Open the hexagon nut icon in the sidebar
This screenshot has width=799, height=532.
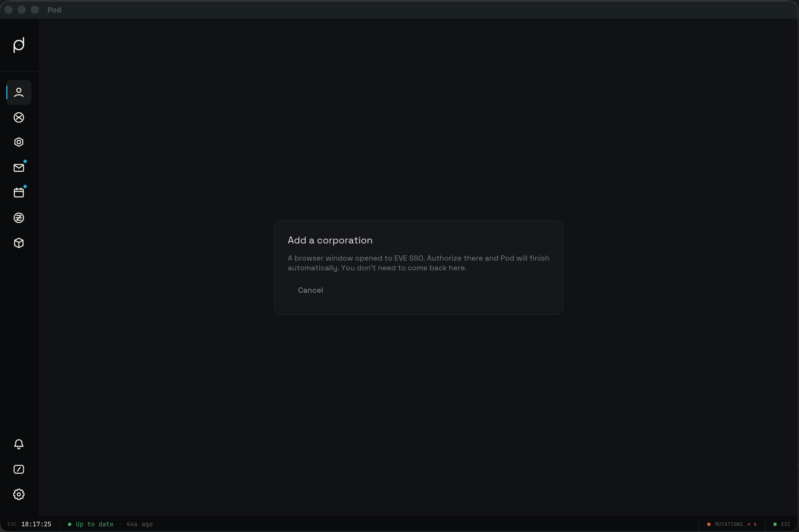coord(19,142)
